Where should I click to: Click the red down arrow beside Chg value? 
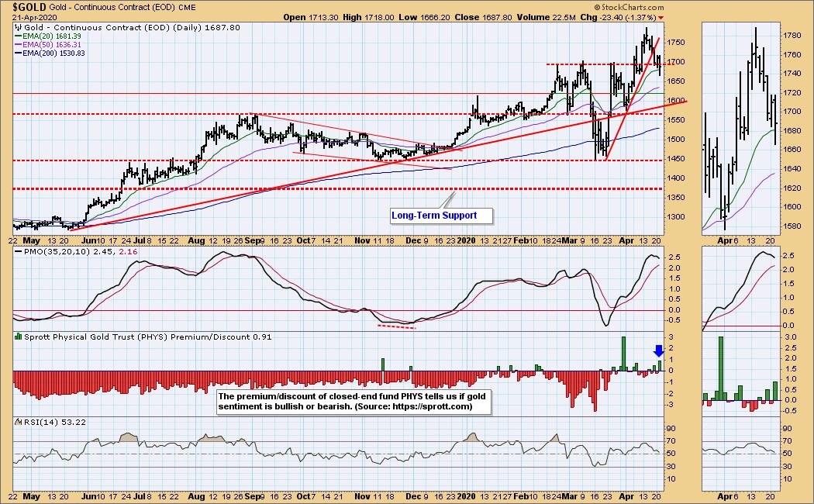(x=661, y=18)
